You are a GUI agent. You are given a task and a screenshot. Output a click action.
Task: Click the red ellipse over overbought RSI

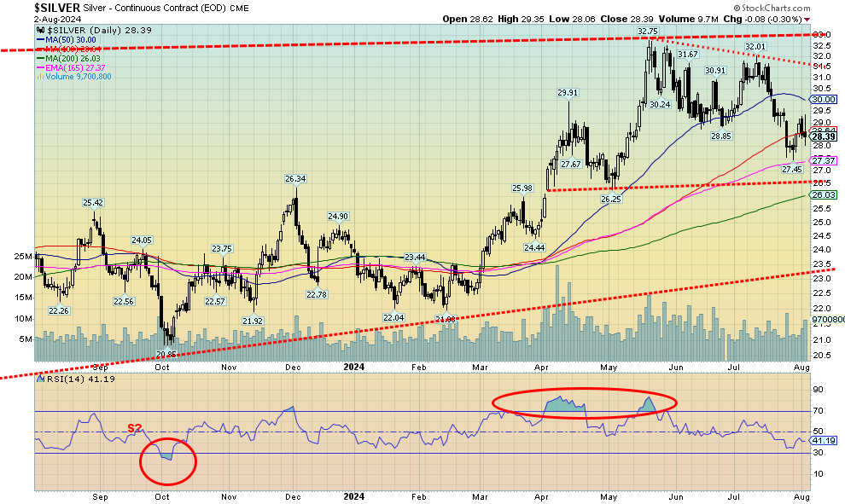click(585, 402)
